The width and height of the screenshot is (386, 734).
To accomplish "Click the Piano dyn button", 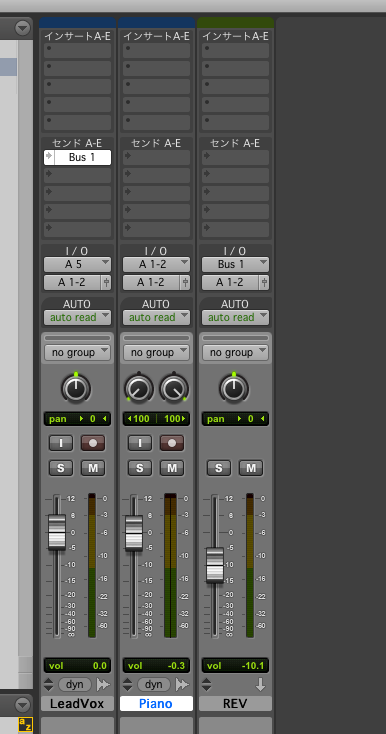I will pyautogui.click(x=153, y=684).
